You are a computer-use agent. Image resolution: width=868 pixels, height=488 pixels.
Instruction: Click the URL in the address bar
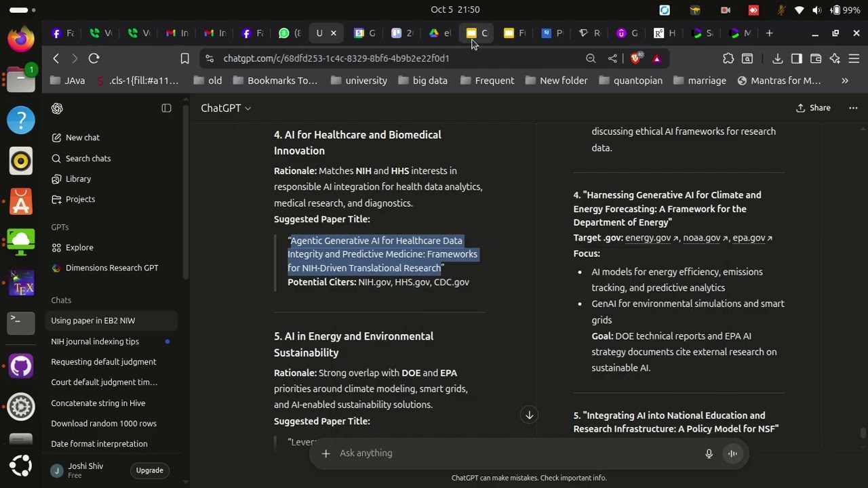coord(336,59)
